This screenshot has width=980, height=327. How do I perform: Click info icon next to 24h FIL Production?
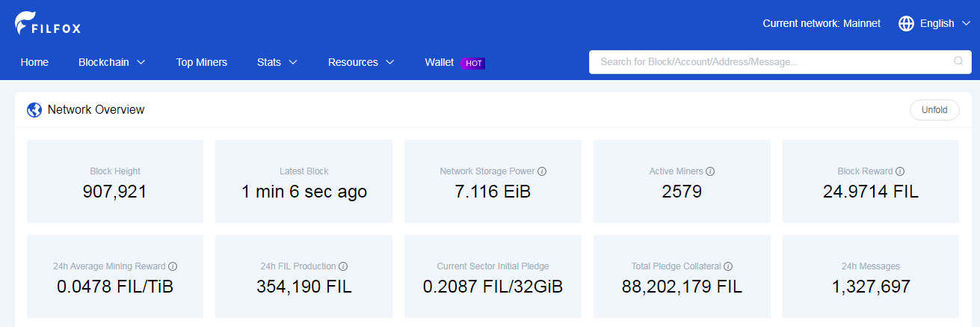click(x=343, y=266)
